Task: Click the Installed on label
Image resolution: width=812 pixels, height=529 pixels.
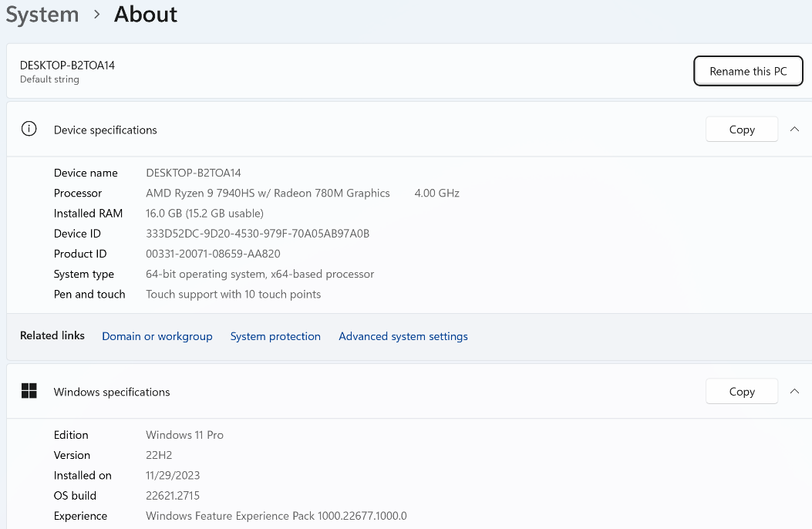Action: click(83, 475)
